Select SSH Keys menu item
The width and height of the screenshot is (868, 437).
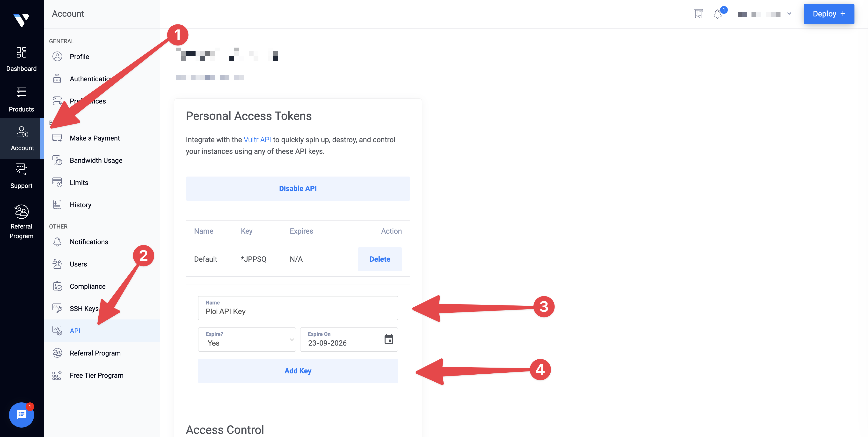click(x=84, y=309)
